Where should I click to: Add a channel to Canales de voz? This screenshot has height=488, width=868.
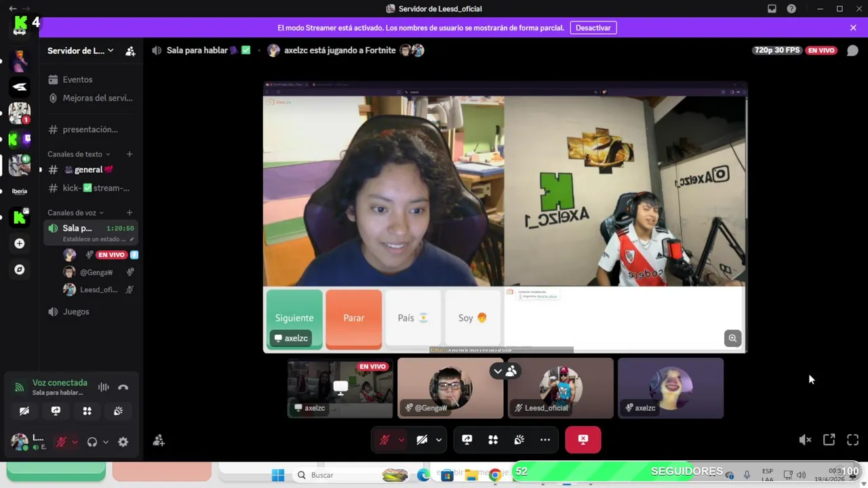(x=130, y=213)
